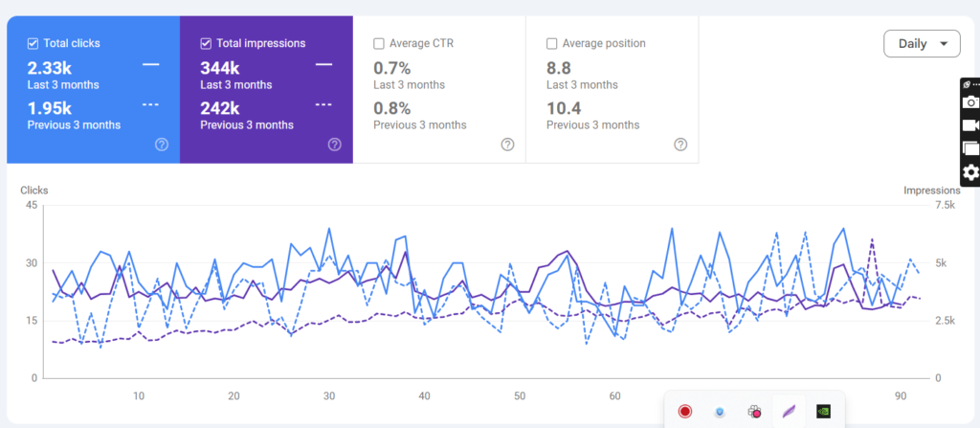The width and height of the screenshot is (980, 428).
Task: Click the camera screenshot icon
Action: click(969, 102)
